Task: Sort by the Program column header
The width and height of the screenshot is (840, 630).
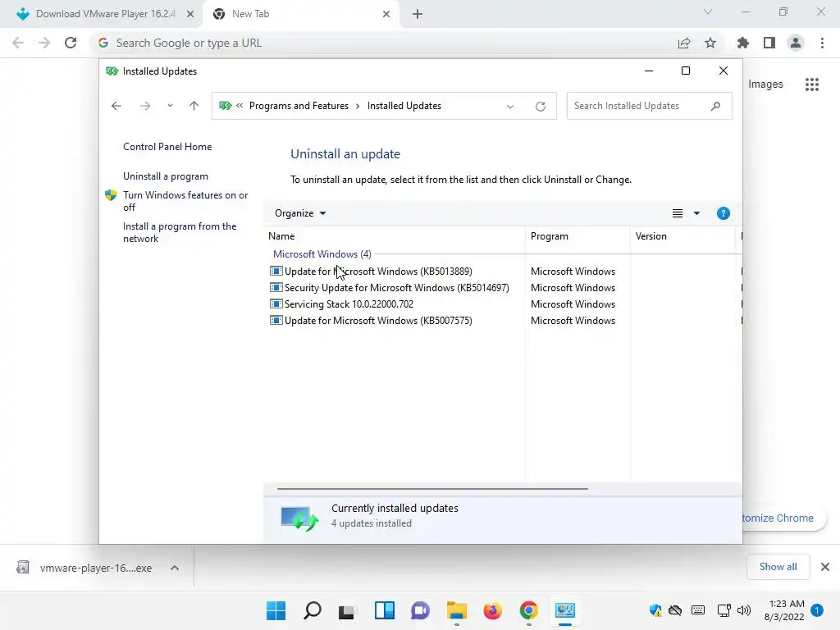Action: (577, 236)
